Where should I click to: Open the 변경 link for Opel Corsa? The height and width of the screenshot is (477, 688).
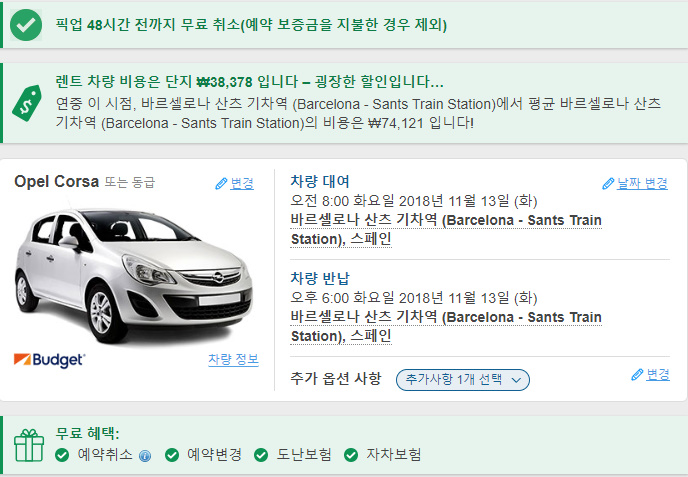[x=242, y=183]
